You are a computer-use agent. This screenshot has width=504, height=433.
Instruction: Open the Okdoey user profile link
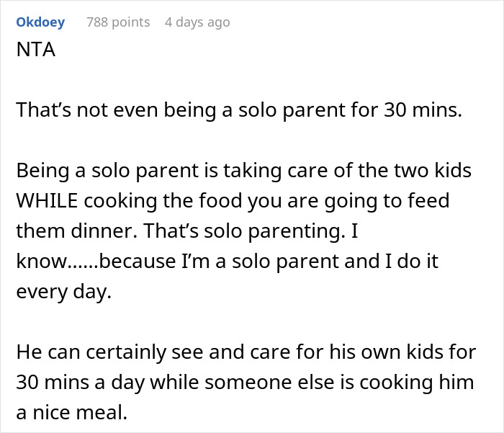40,22
